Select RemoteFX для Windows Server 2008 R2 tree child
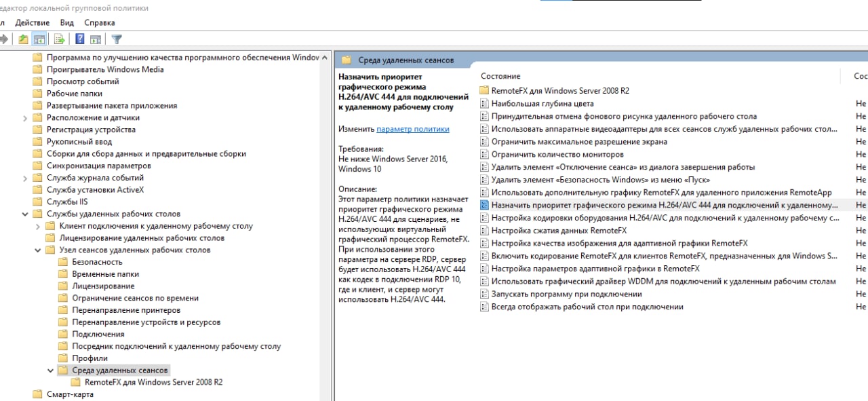The image size is (868, 401). (154, 382)
